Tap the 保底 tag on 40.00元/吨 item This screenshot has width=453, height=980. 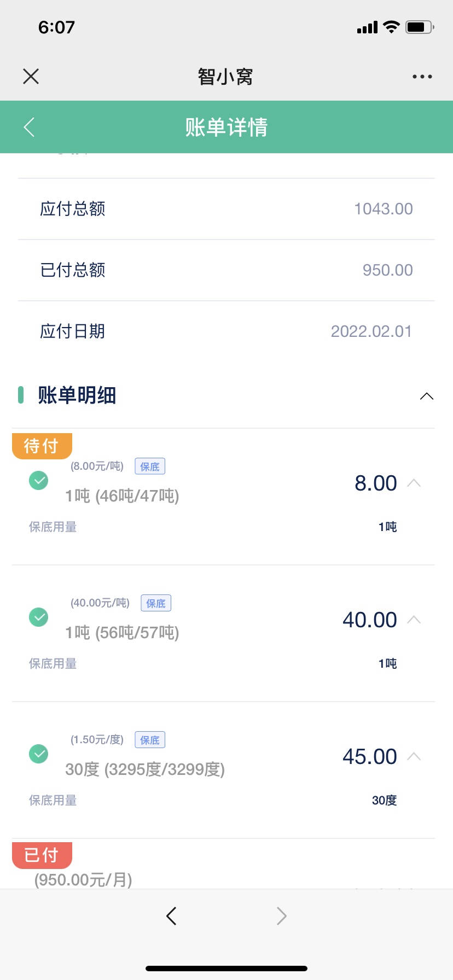pyautogui.click(x=156, y=603)
